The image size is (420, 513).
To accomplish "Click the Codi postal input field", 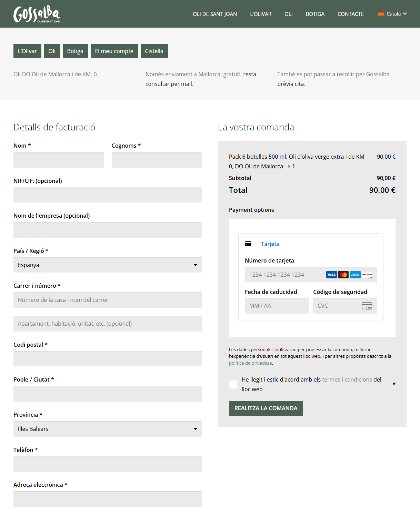I will [108, 359].
